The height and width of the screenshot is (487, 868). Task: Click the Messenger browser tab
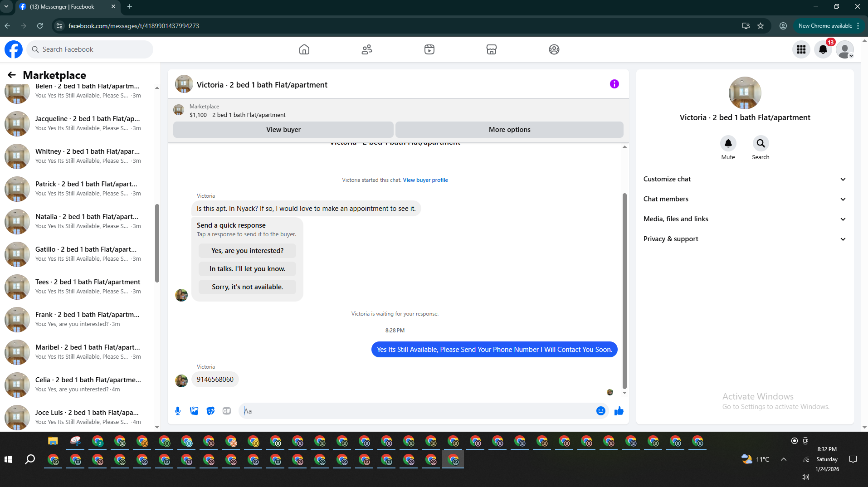pyautogui.click(x=68, y=7)
